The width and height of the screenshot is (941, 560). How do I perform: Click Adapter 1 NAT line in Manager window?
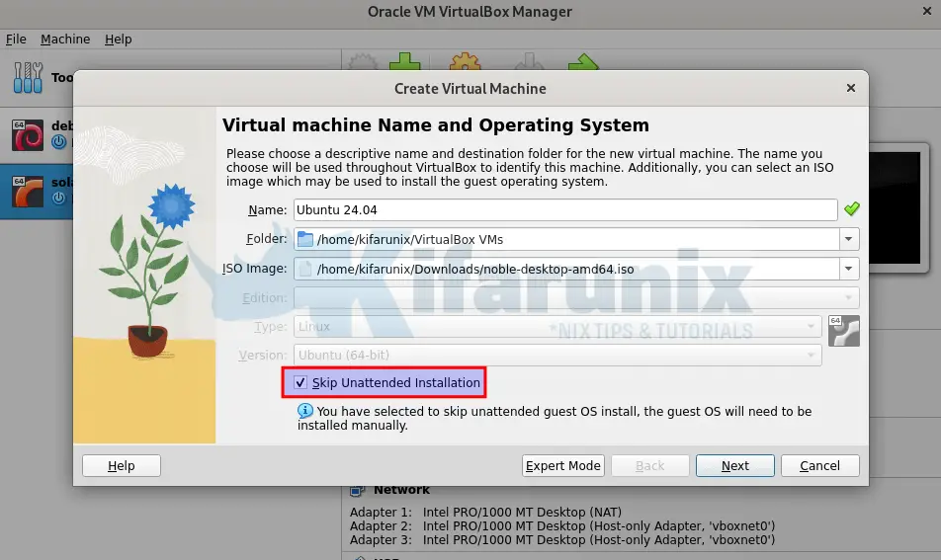coord(485,512)
